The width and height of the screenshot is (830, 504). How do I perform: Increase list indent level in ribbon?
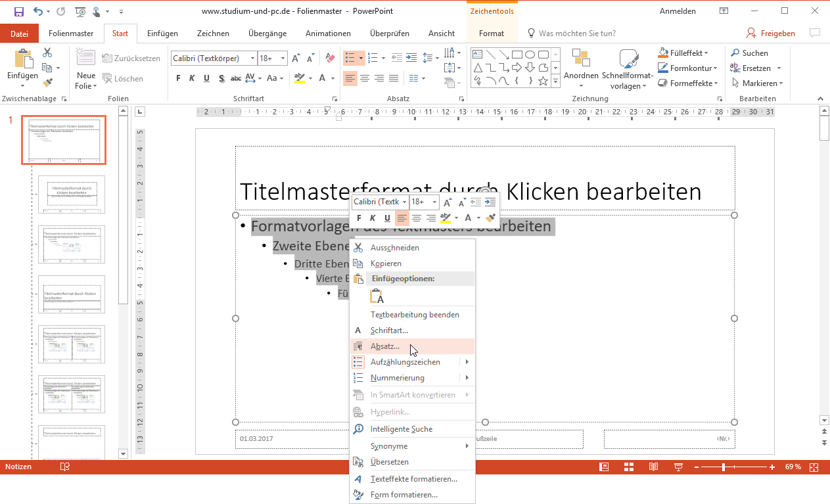coord(411,58)
